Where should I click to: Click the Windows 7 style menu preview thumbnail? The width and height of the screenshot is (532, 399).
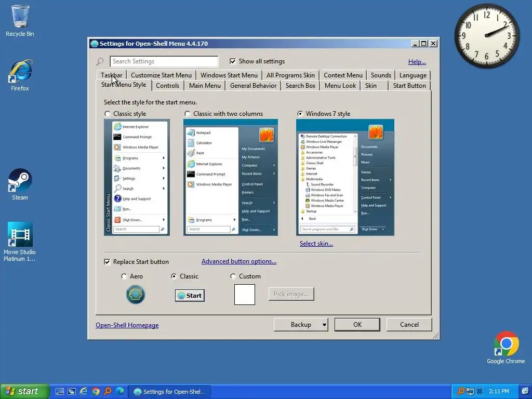345,178
